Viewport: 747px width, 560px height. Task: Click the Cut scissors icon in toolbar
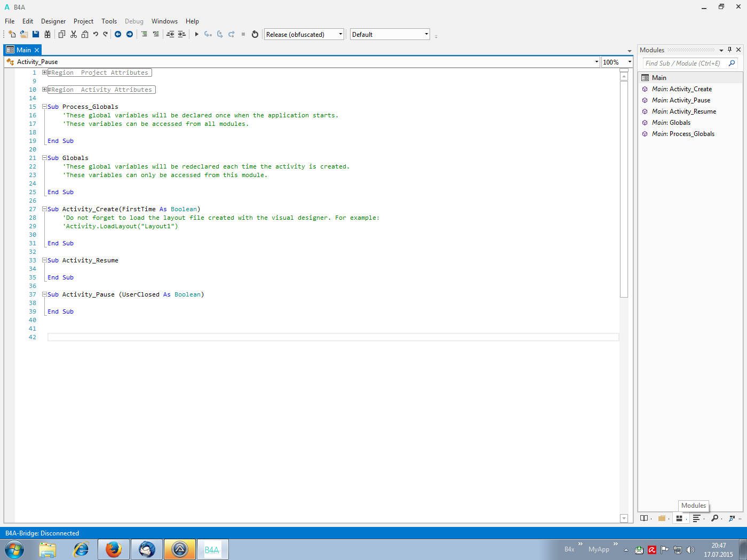coord(73,34)
